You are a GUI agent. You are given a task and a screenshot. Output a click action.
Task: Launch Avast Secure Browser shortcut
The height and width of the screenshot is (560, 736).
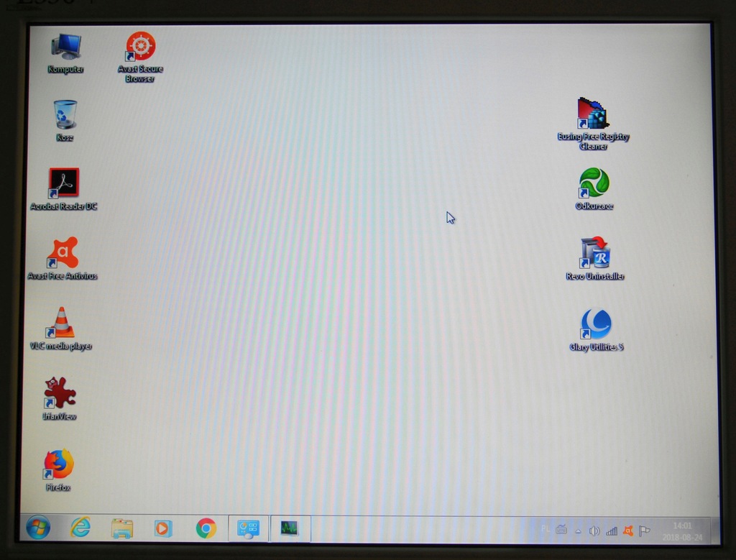click(x=140, y=58)
